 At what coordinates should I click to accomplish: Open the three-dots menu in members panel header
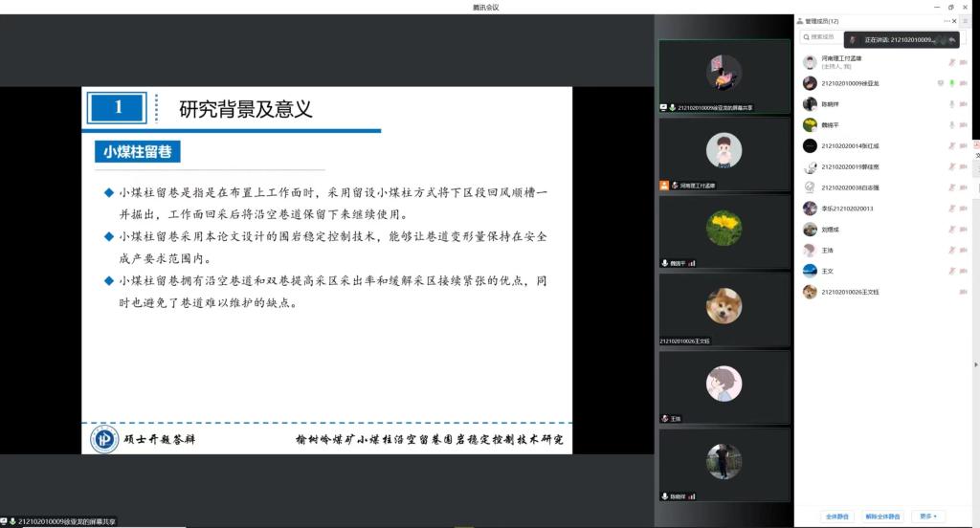947,21
